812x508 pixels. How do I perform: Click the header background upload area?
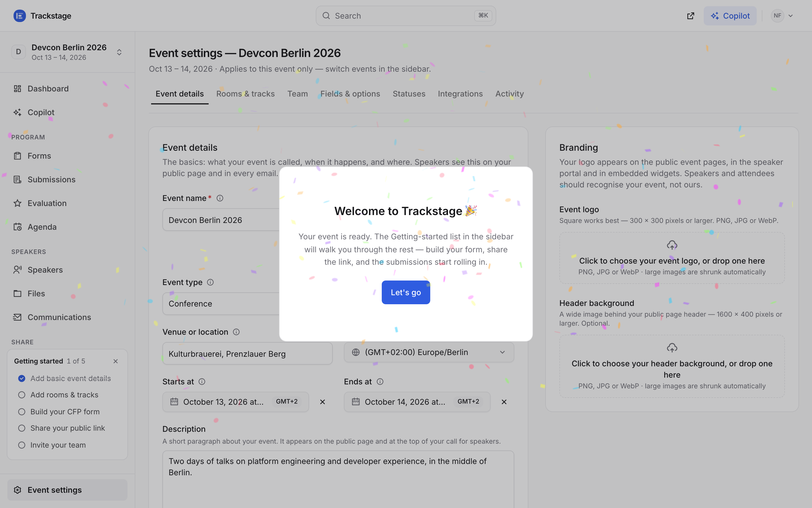(x=672, y=366)
